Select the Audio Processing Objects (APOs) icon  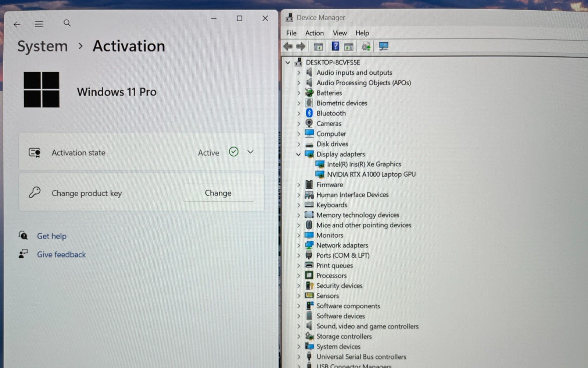pos(309,82)
